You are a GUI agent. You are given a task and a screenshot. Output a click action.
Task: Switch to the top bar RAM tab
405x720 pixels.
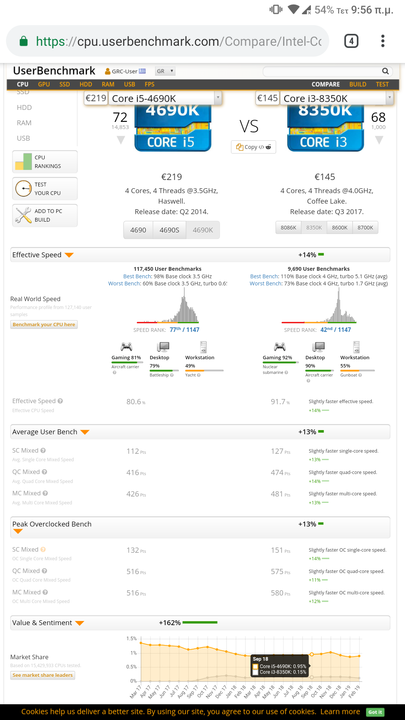point(108,84)
